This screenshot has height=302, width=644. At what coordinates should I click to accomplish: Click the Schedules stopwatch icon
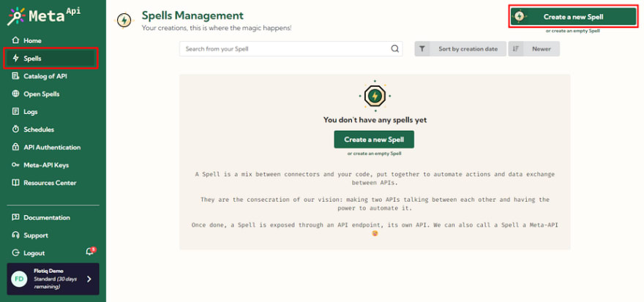point(15,129)
